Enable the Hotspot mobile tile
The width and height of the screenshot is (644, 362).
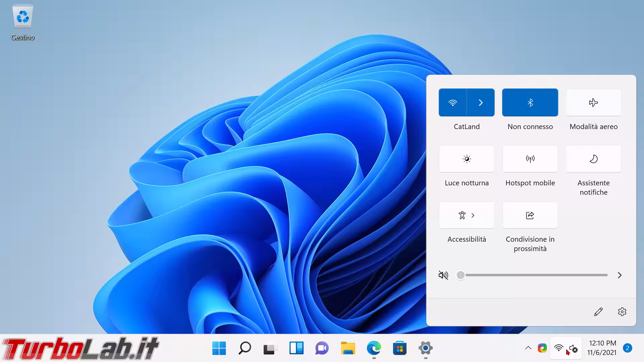[530, 159]
